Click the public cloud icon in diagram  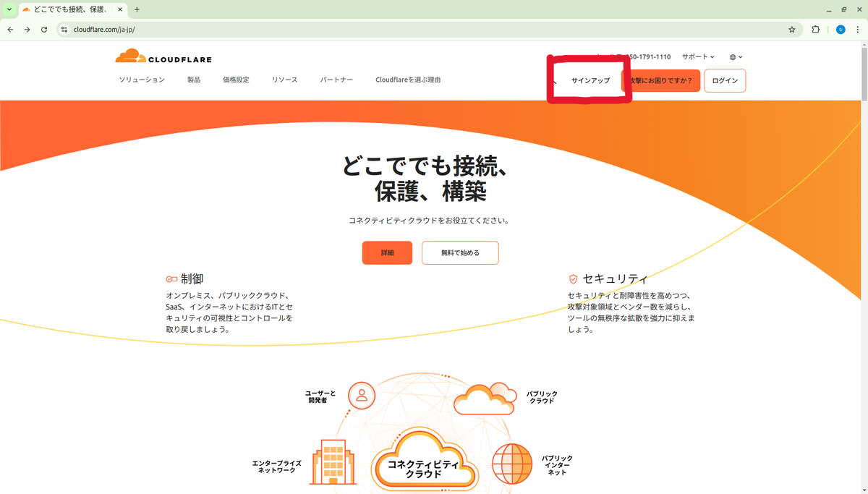pos(485,399)
